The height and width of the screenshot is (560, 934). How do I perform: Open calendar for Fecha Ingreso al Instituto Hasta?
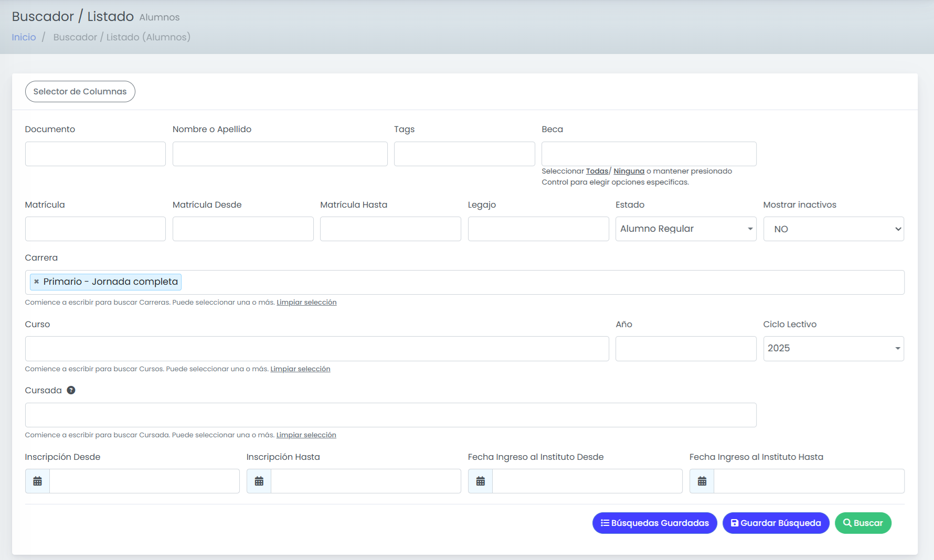tap(702, 481)
